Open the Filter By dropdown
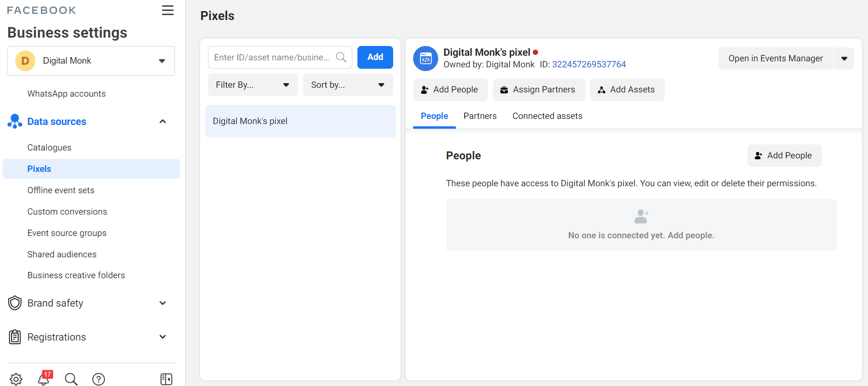The height and width of the screenshot is (386, 868). tap(253, 85)
